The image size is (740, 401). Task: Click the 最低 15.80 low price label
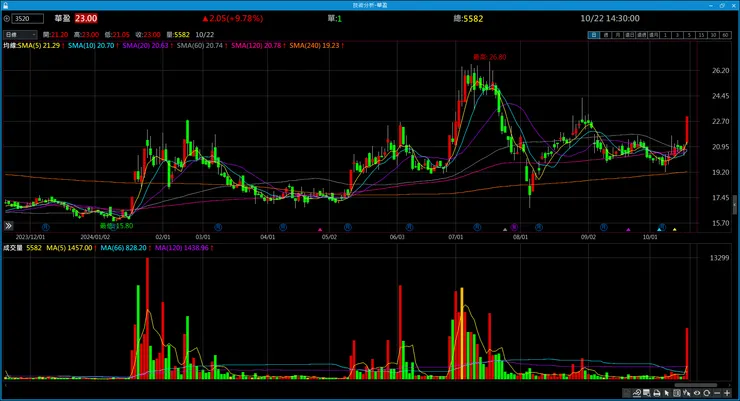[117, 226]
